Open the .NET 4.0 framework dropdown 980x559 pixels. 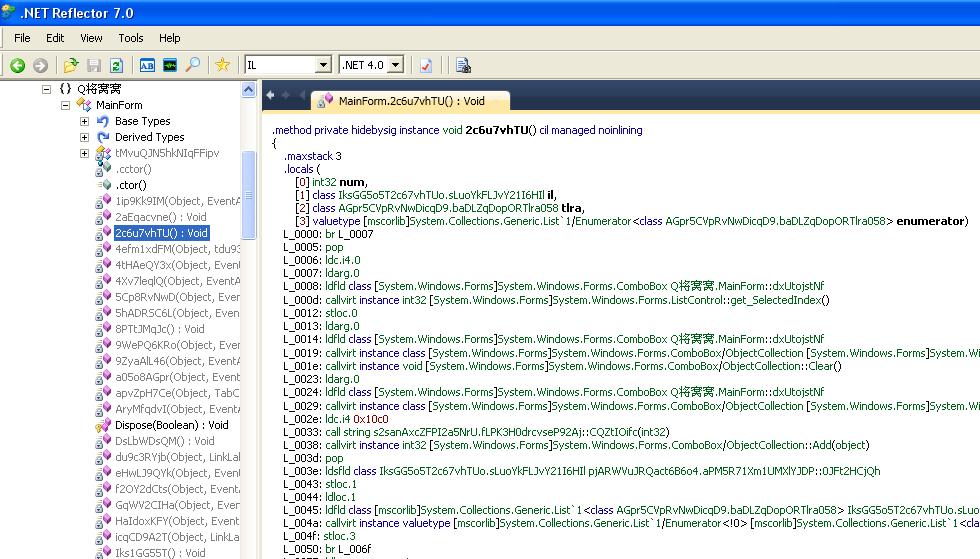(x=396, y=64)
